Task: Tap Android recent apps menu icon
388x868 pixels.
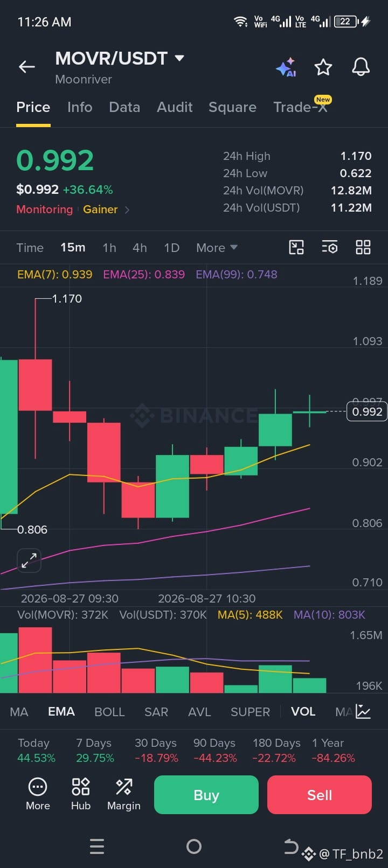Action: (x=97, y=846)
